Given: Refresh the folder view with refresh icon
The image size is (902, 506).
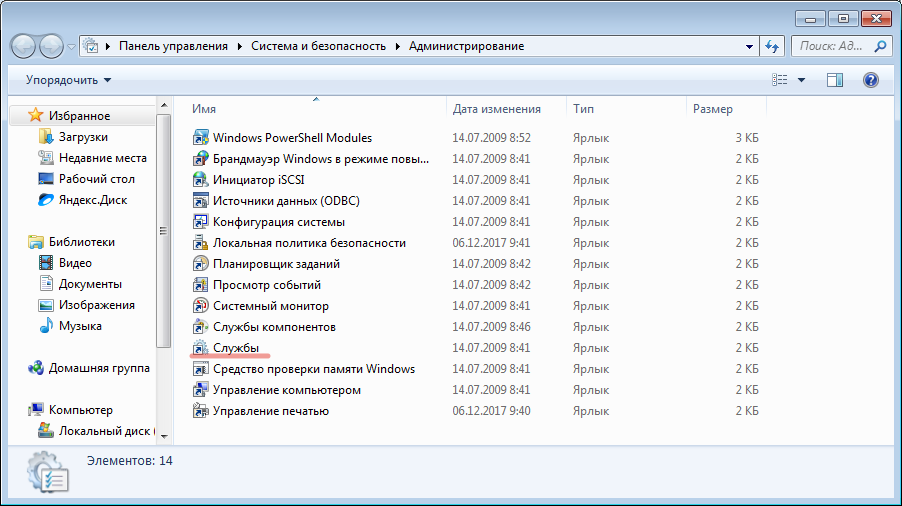Looking at the screenshot, I should point(772,46).
